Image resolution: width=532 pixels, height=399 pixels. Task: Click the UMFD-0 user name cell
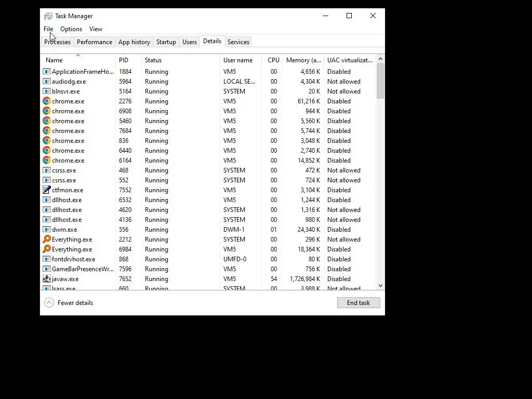coord(235,259)
